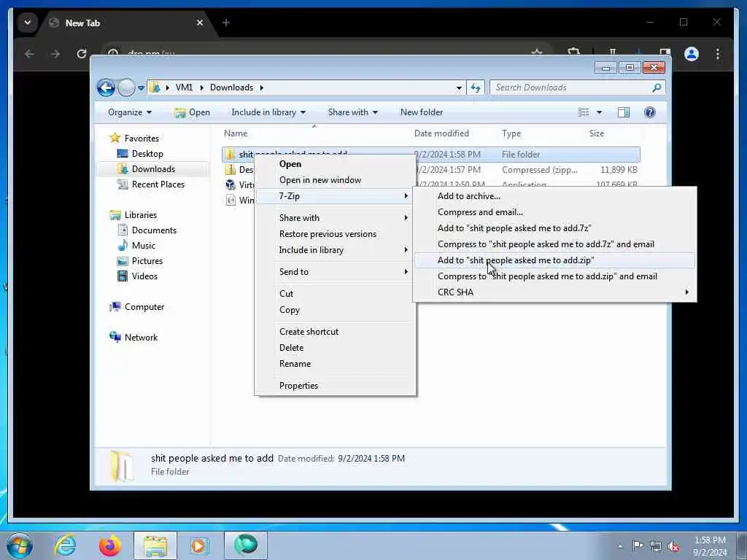Open Firefox from the taskbar
747x560 pixels.
tap(110, 545)
